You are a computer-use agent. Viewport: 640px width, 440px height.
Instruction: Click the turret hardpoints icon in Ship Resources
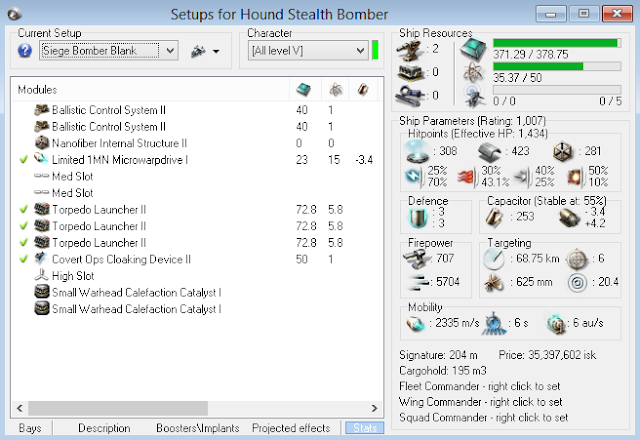[410, 50]
